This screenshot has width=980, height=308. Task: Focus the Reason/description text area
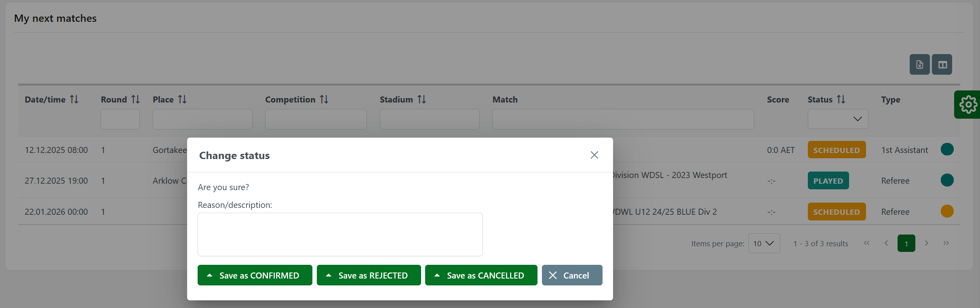(340, 235)
